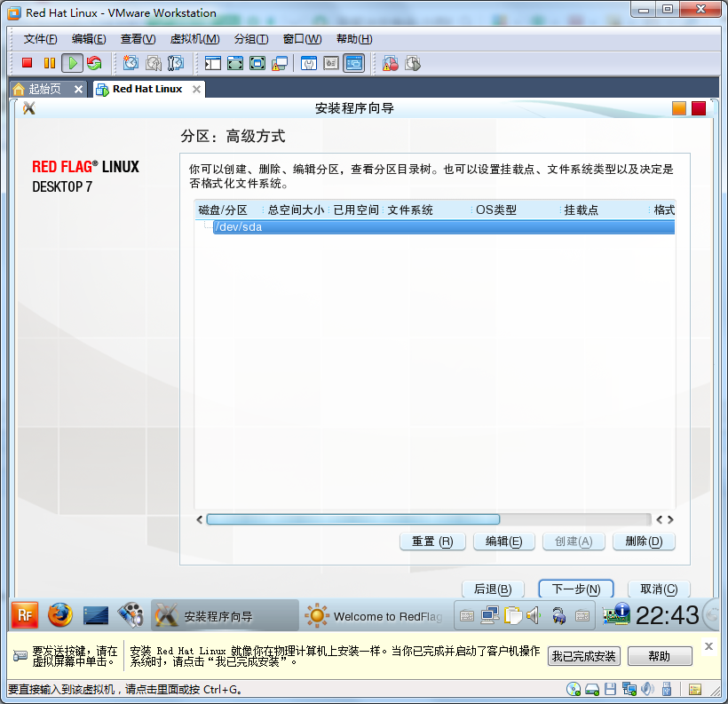
Task: Click the Revert to snapshot icon
Action: [x=154, y=63]
